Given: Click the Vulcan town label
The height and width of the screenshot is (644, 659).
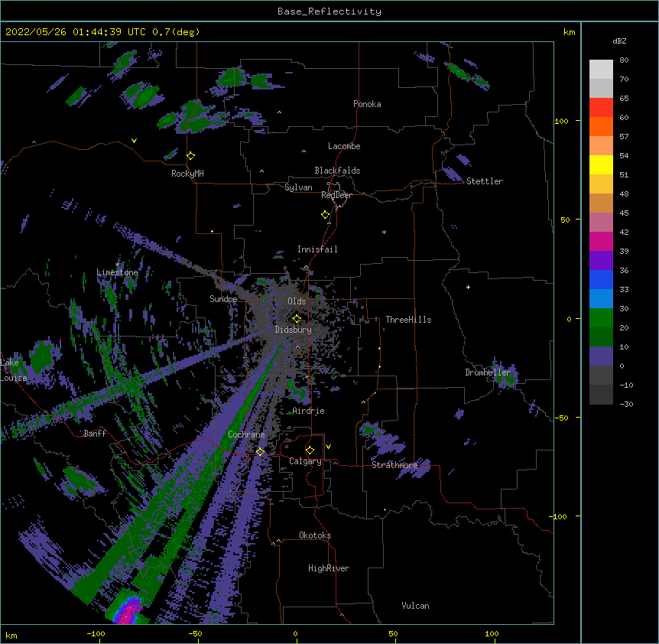Looking at the screenshot, I should (x=415, y=606).
